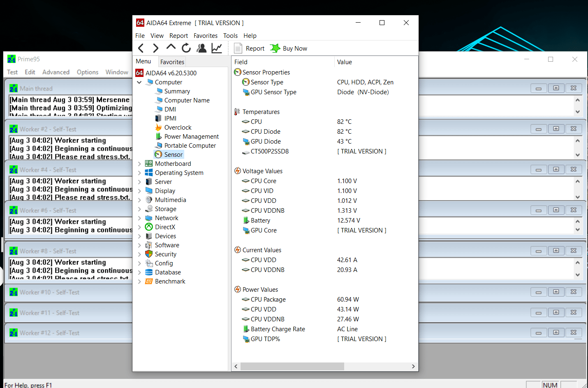
Task: Click the Report toolbar button
Action: point(250,49)
